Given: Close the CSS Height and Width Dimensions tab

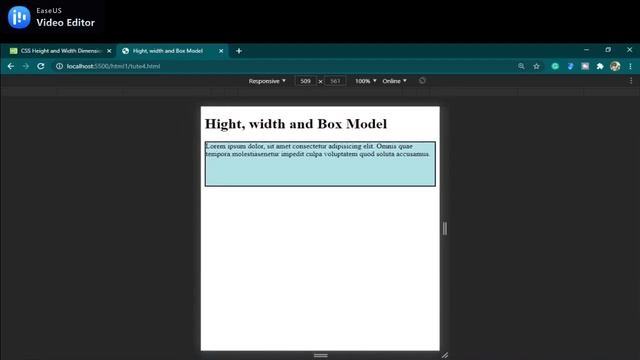Looking at the screenshot, I should point(109,51).
